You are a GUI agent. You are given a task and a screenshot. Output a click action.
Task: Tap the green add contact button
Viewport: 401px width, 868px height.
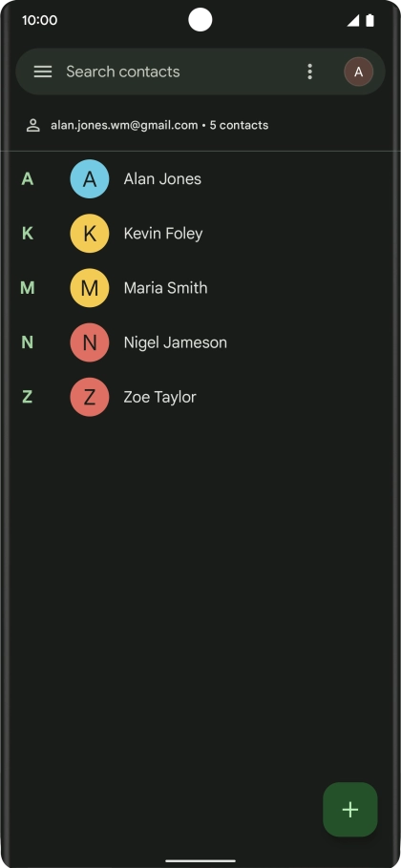click(350, 809)
